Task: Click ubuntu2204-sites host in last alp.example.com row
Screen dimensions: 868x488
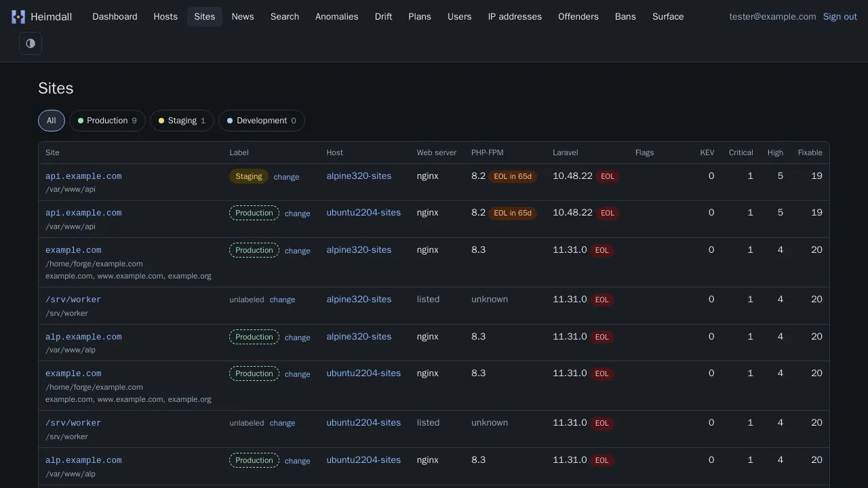Action: coord(363,460)
